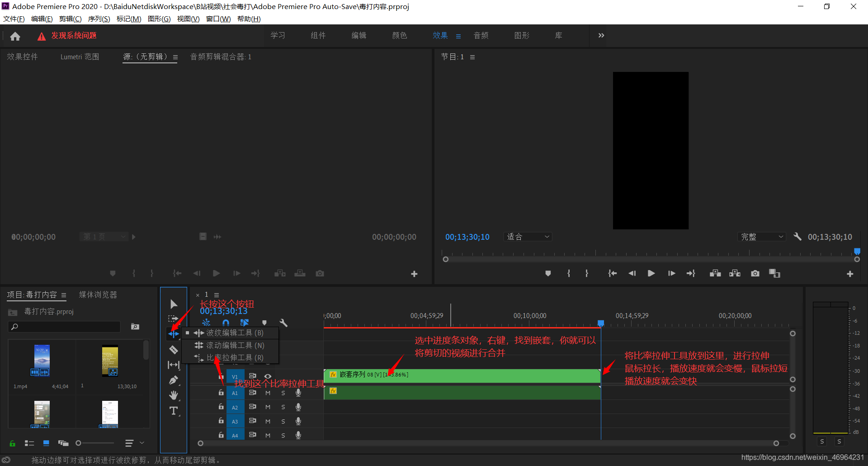This screenshot has height=466, width=868.
Task: Choose 滚动编辑工具 (N) from flyout
Action: point(230,345)
